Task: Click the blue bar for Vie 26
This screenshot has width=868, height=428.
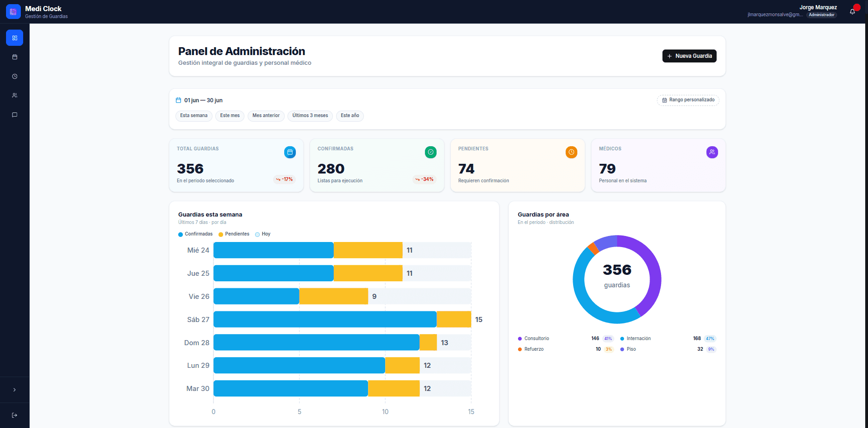Action: [x=256, y=296]
